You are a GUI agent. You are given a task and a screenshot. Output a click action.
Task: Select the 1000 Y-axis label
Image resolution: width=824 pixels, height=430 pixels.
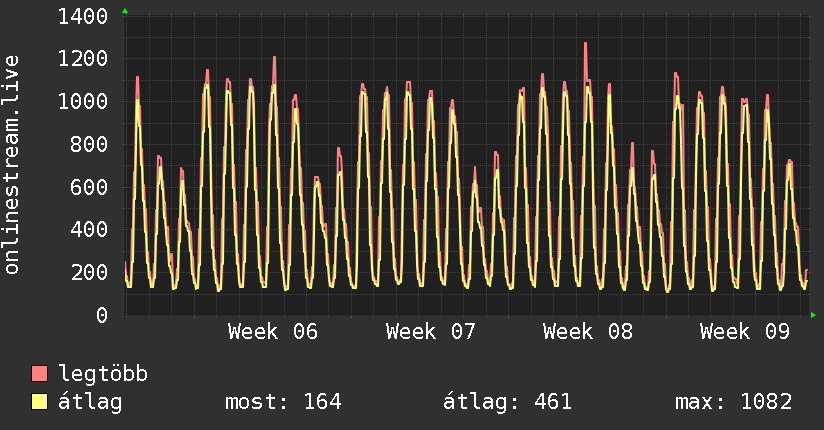point(83,102)
